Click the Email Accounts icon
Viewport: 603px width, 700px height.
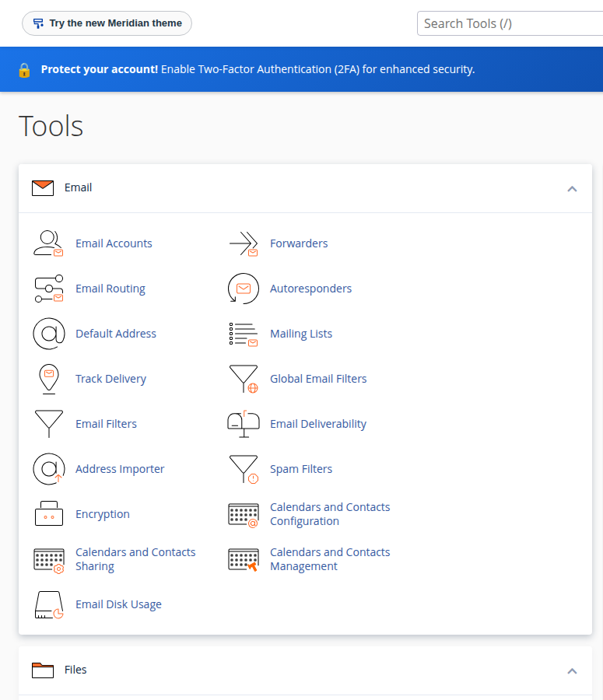(49, 243)
